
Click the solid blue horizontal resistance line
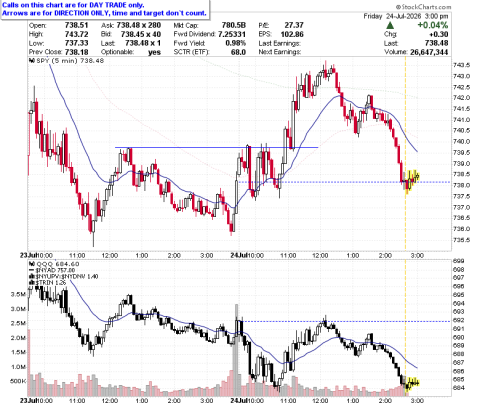(x=217, y=147)
